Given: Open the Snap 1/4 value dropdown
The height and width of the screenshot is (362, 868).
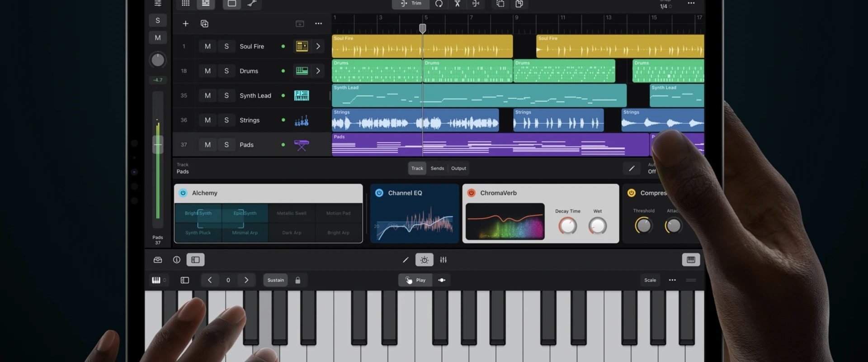Looking at the screenshot, I should point(665,6).
